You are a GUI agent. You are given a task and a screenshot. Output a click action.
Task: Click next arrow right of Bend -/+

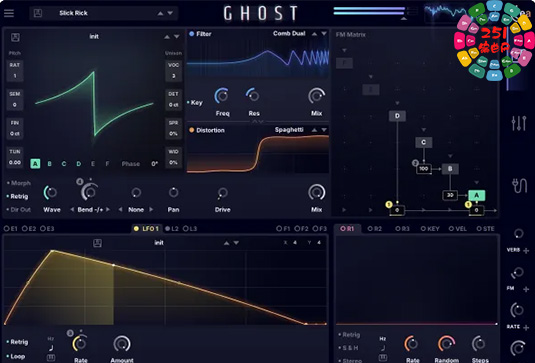point(108,209)
